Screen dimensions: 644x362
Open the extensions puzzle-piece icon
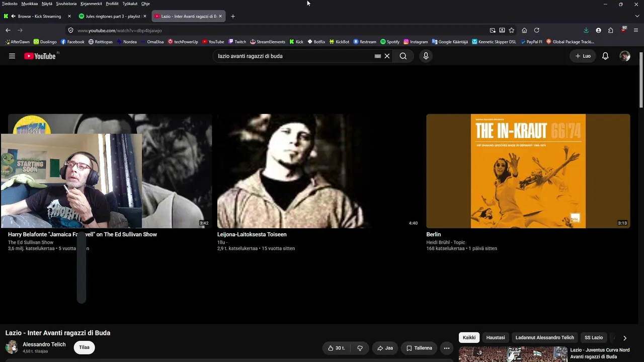610,30
